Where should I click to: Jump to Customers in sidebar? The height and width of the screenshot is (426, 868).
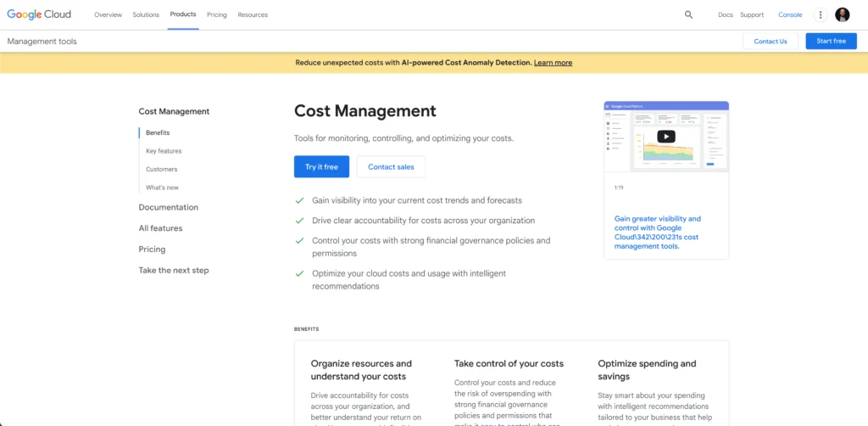[x=162, y=170]
